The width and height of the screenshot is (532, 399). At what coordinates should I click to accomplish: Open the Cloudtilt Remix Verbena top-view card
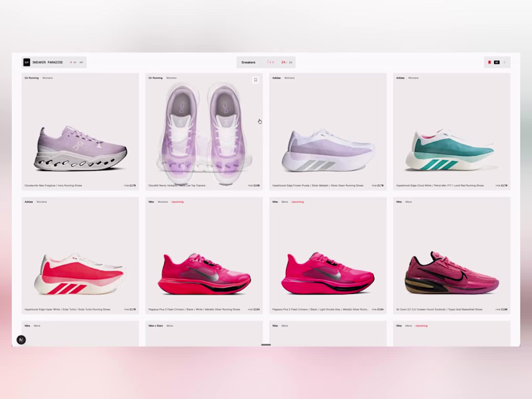pyautogui.click(x=204, y=132)
